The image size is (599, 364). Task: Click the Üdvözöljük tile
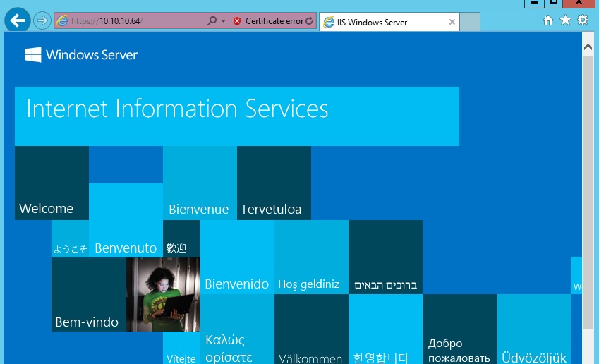[x=533, y=329]
